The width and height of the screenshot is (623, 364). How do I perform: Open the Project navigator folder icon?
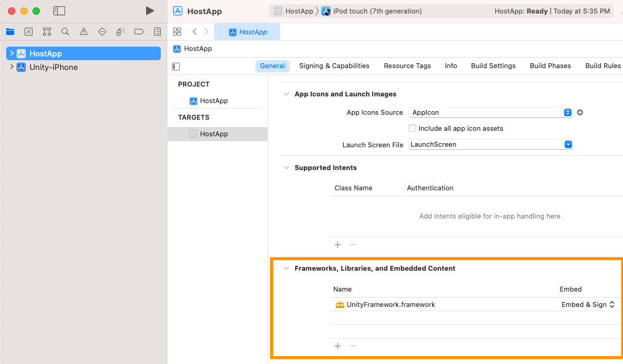(10, 32)
